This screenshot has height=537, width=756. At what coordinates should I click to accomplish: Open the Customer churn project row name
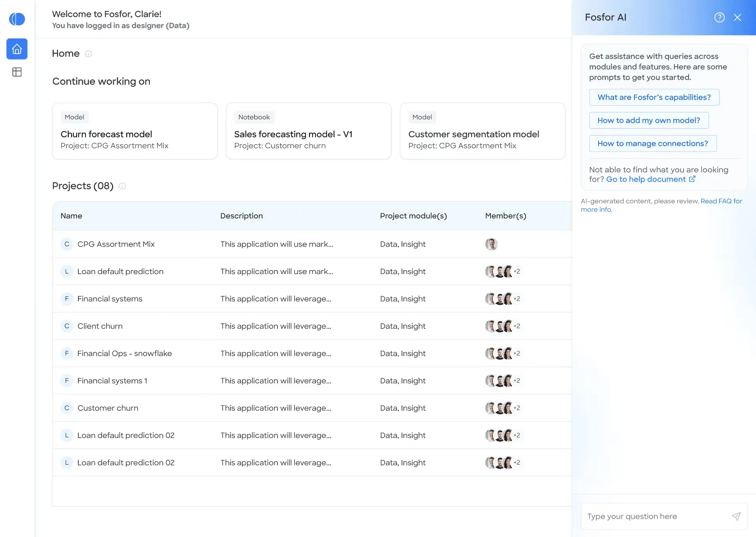tap(108, 408)
